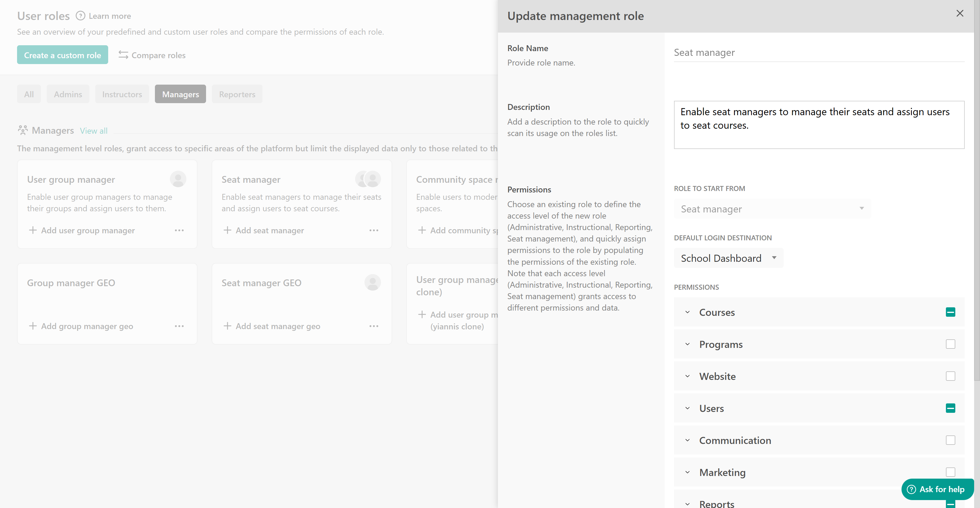Click the Role Name input field
Image resolution: width=980 pixels, height=508 pixels.
pos(819,53)
